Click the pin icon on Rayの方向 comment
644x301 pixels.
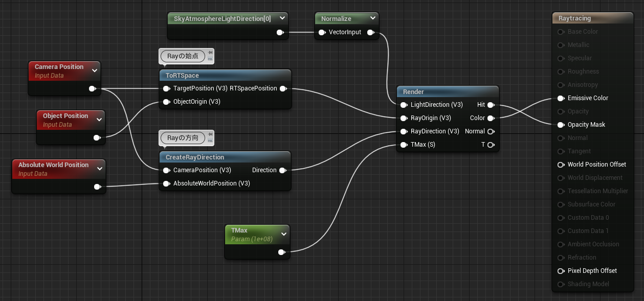coord(210,134)
